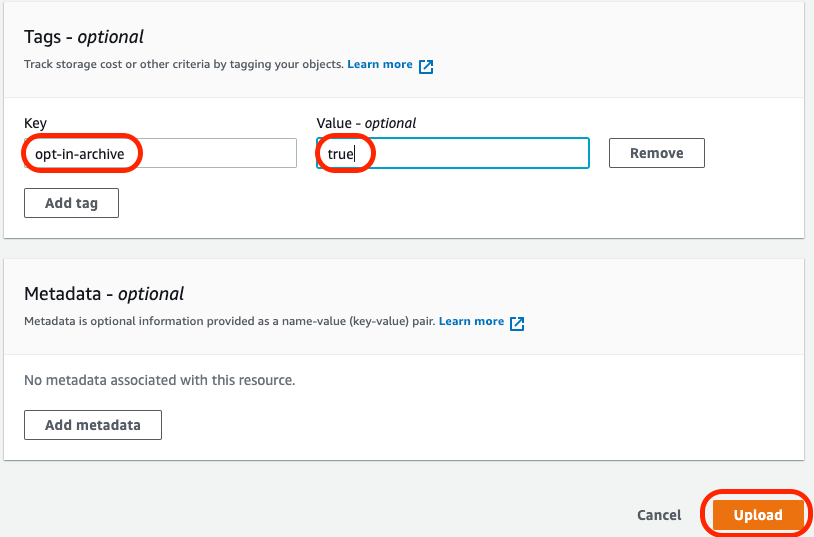Click the external link icon beside Tags Learn more
The height and width of the screenshot is (537, 814).
[x=426, y=66]
